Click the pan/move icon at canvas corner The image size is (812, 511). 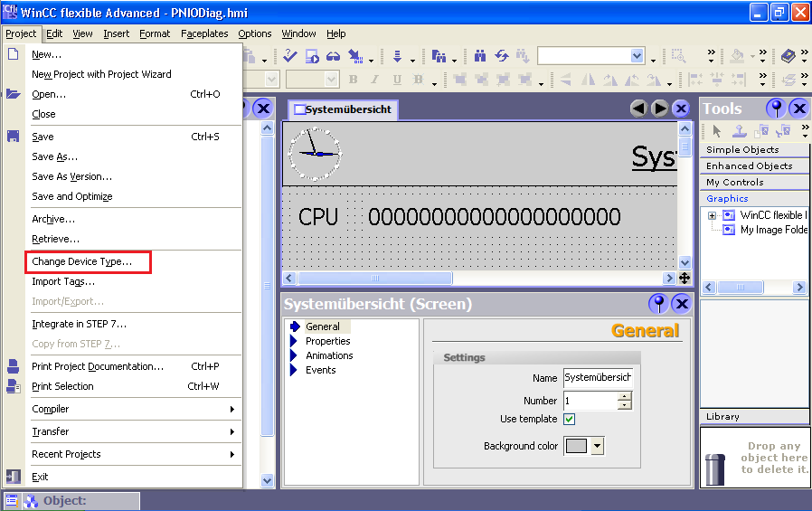click(x=685, y=279)
